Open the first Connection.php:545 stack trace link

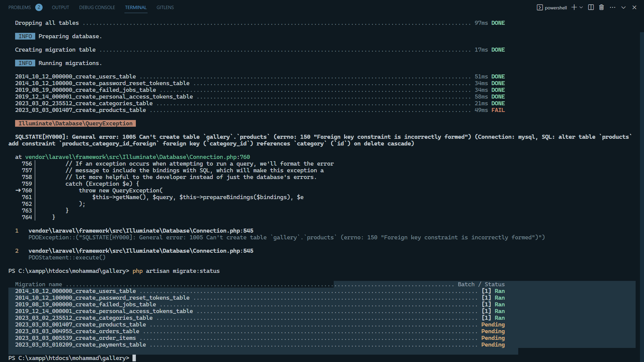coord(141,231)
